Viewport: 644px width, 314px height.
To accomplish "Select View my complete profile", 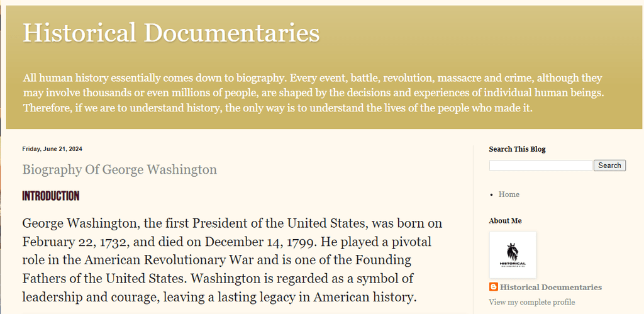I will (532, 303).
